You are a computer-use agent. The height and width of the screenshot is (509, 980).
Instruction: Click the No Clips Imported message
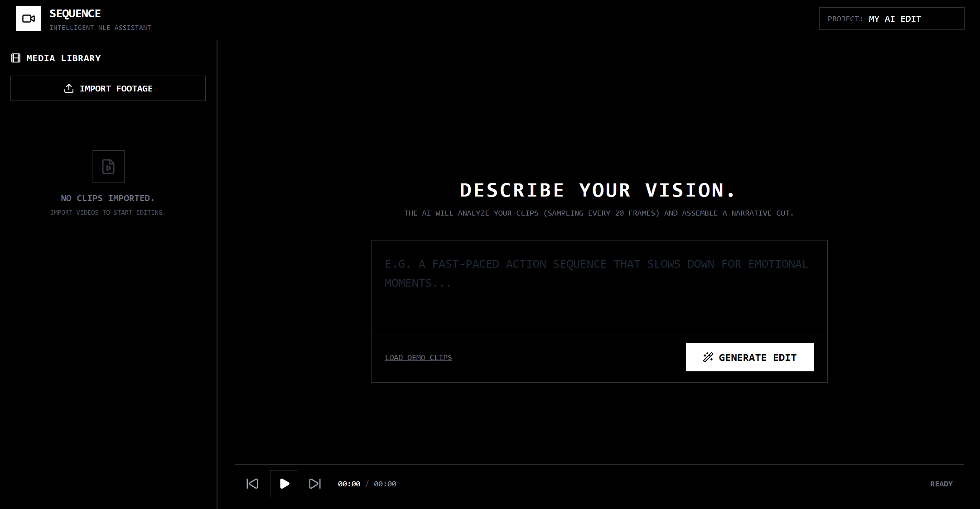(108, 198)
